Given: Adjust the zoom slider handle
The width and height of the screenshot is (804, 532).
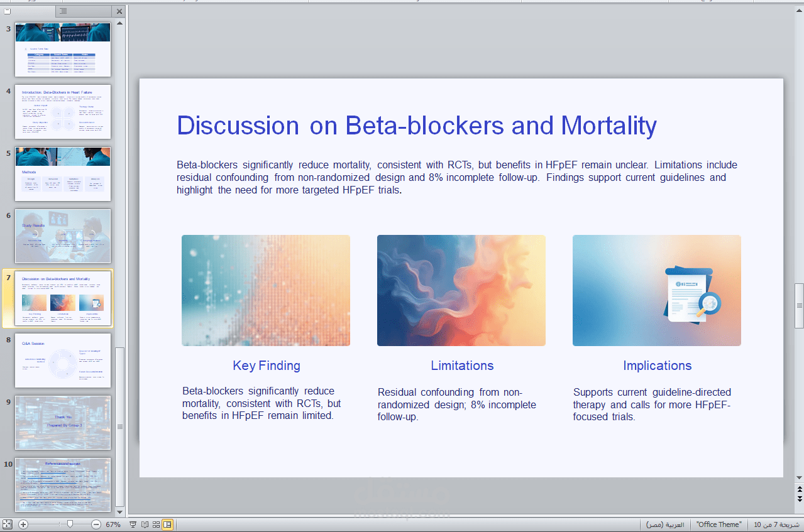Looking at the screenshot, I should coord(70,524).
